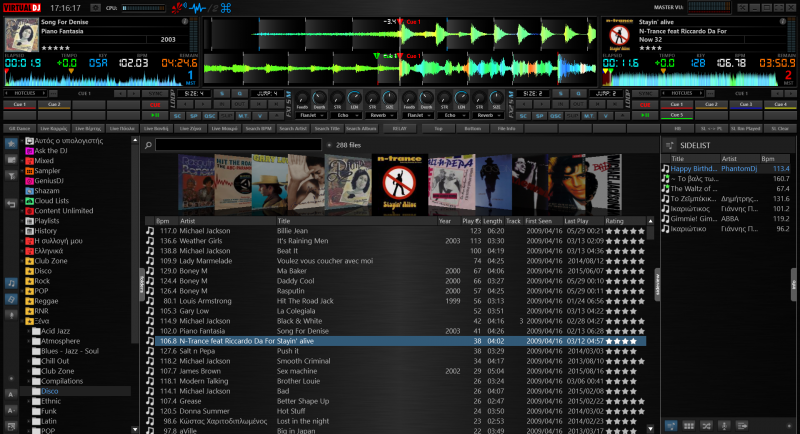
Task: Adjust deck 1 Depth knob
Action: tap(319, 97)
